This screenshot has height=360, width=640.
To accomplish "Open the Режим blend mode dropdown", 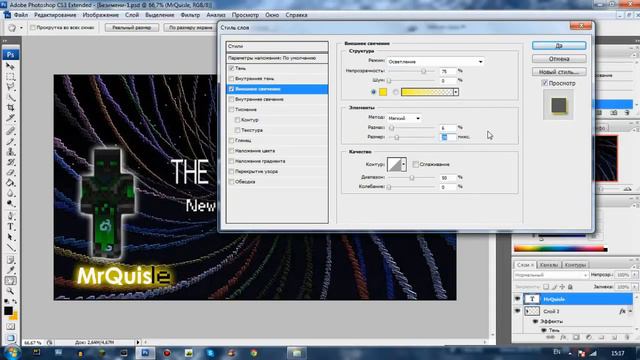I will coord(436,61).
